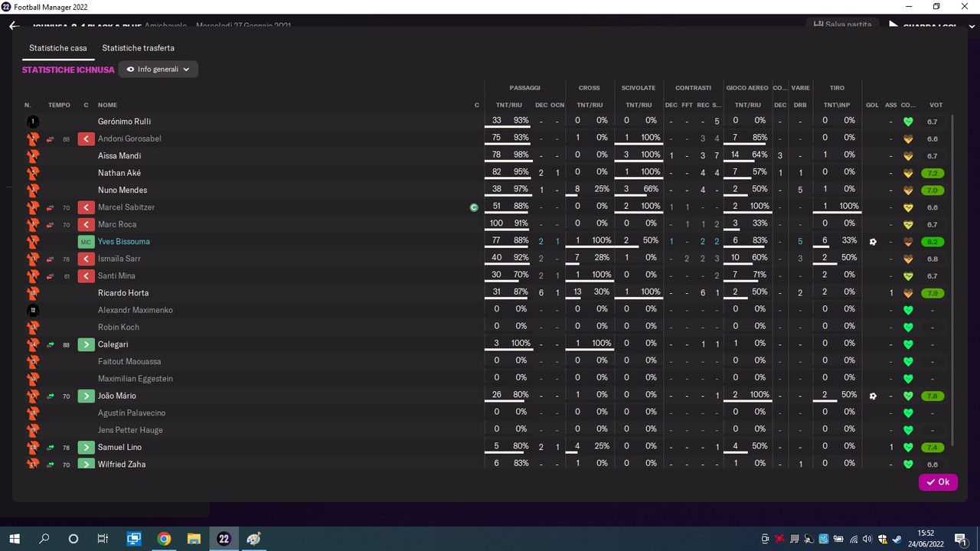The height and width of the screenshot is (551, 980).
Task: Click the red substitution arrow for Marcel Sabitzer
Action: coord(86,207)
